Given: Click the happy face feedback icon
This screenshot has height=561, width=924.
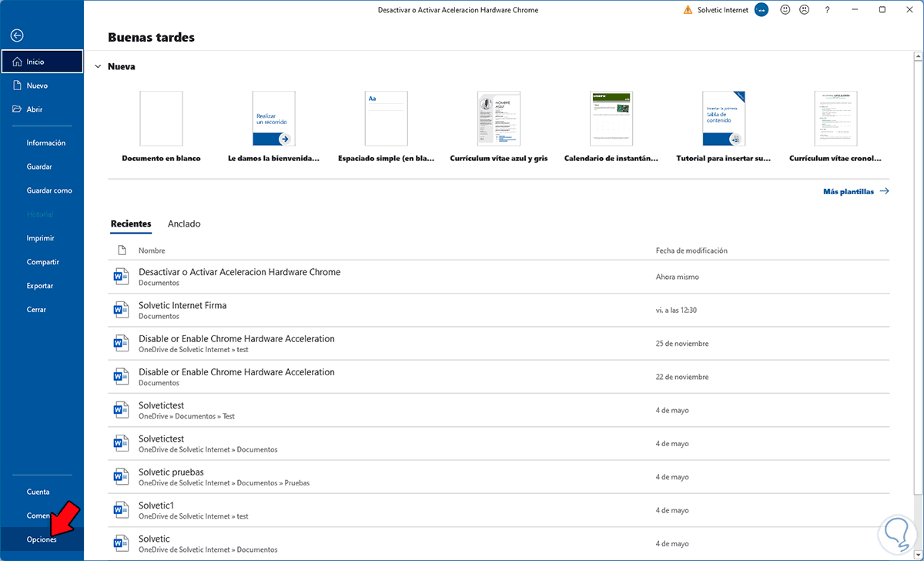Looking at the screenshot, I should 785,10.
